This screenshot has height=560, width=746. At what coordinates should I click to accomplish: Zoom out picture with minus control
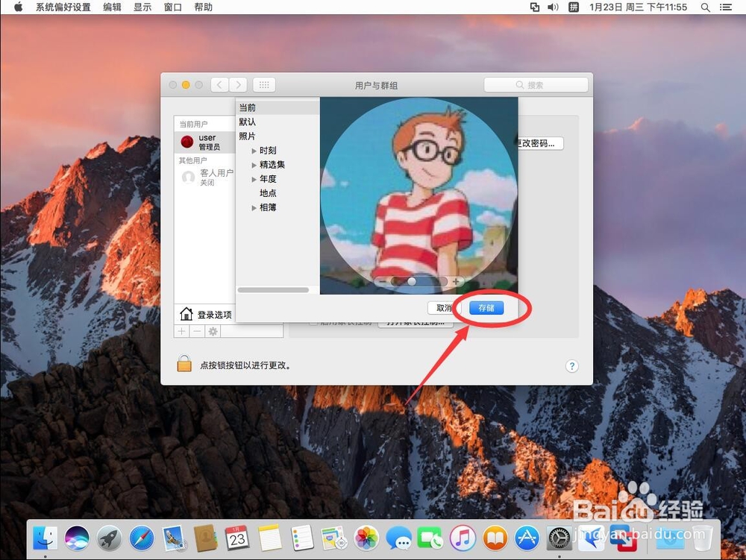point(382,281)
